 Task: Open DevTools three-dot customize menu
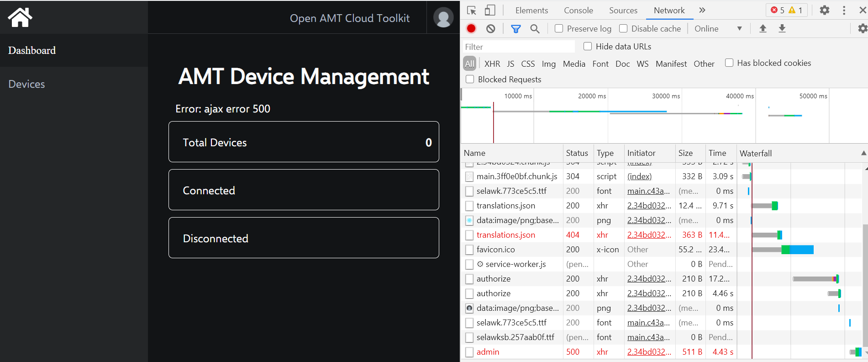844,10
